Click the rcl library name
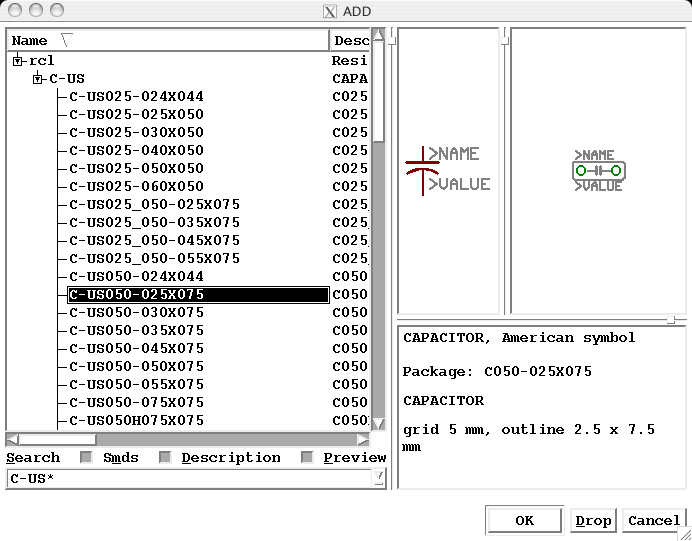The image size is (692, 541). pyautogui.click(x=41, y=60)
